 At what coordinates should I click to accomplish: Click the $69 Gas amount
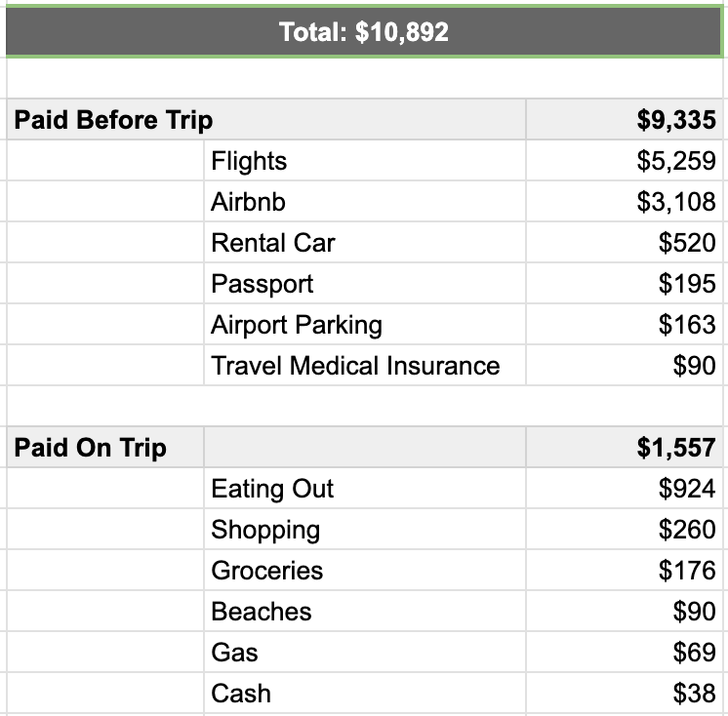(x=625, y=652)
